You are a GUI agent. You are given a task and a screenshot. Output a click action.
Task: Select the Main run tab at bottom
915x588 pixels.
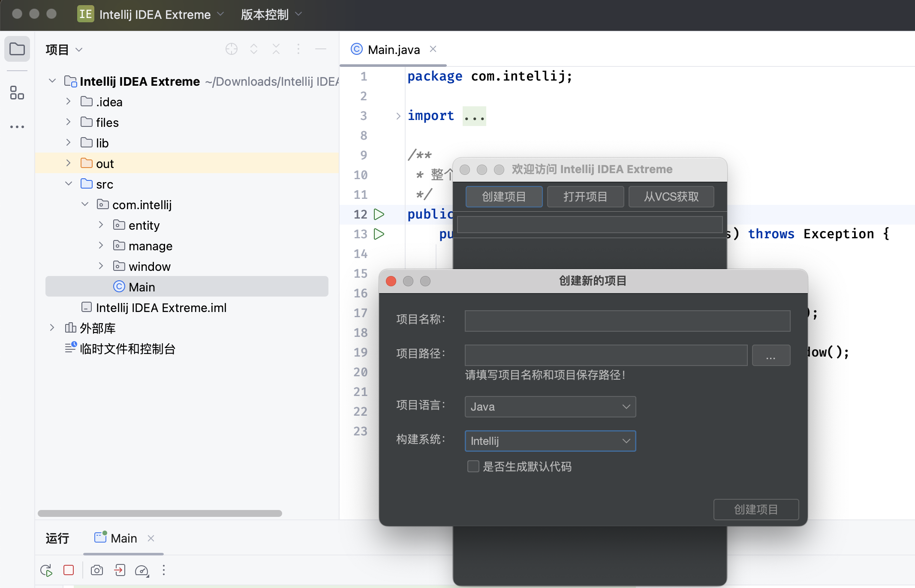pyautogui.click(x=123, y=538)
